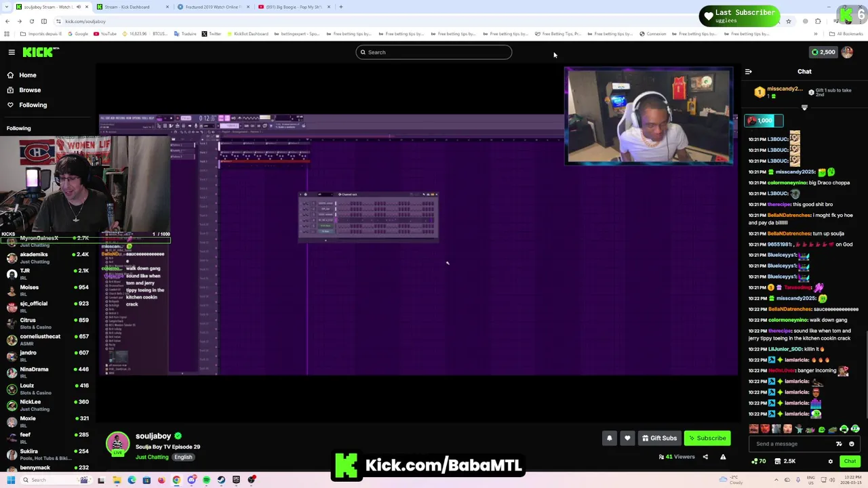Open the user profile avatar menu
Image resolution: width=868 pixels, height=488 pixels.
coord(847,52)
